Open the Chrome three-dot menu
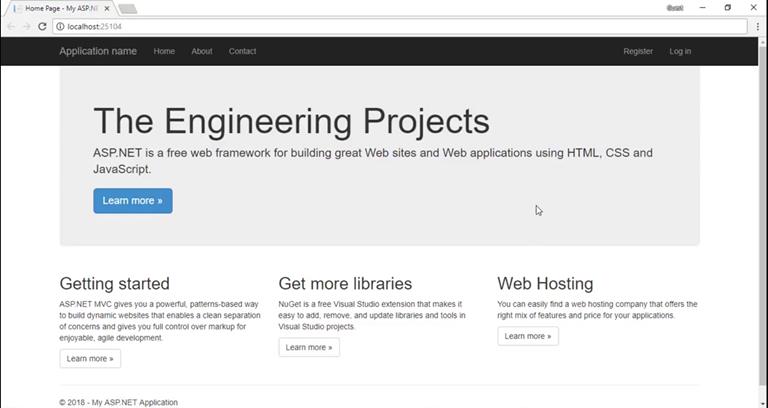 pos(757,26)
